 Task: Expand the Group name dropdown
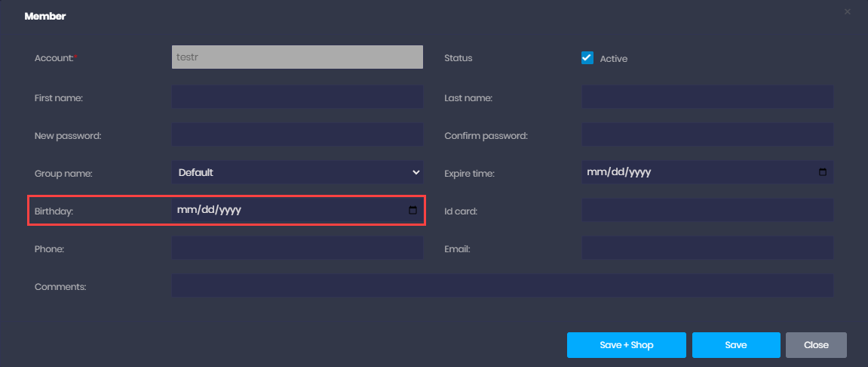[297, 172]
